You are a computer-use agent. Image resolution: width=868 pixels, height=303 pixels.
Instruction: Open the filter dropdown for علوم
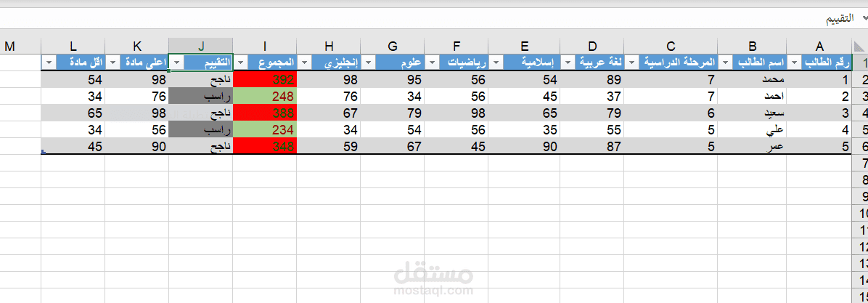click(x=367, y=62)
